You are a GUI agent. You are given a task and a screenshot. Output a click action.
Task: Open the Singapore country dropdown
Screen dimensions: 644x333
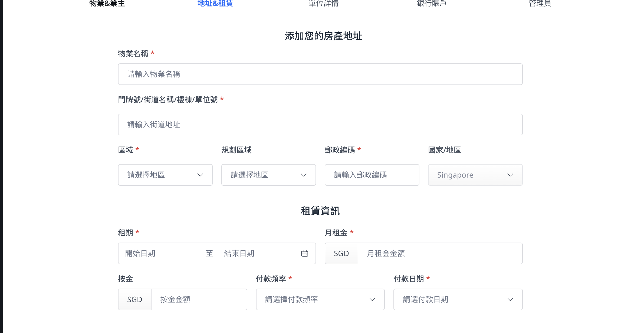tap(475, 175)
